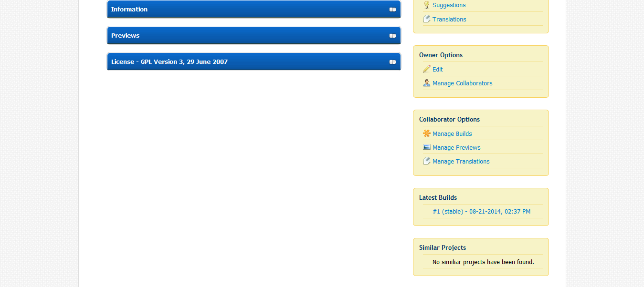
Task: Click the Manage Builds orange asterisk icon
Action: pos(427,133)
